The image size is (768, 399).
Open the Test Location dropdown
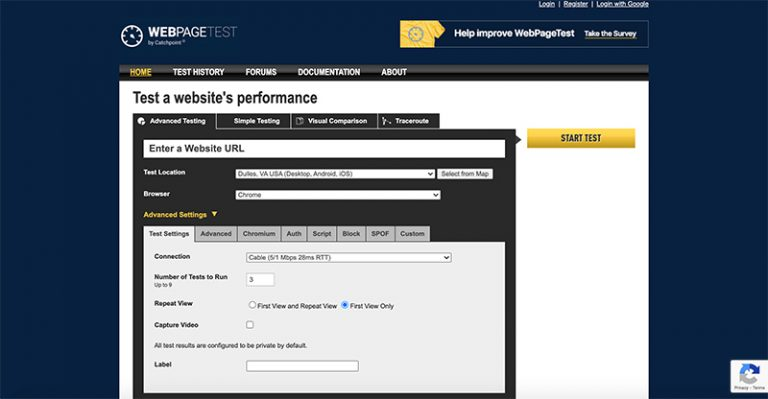[x=335, y=174]
